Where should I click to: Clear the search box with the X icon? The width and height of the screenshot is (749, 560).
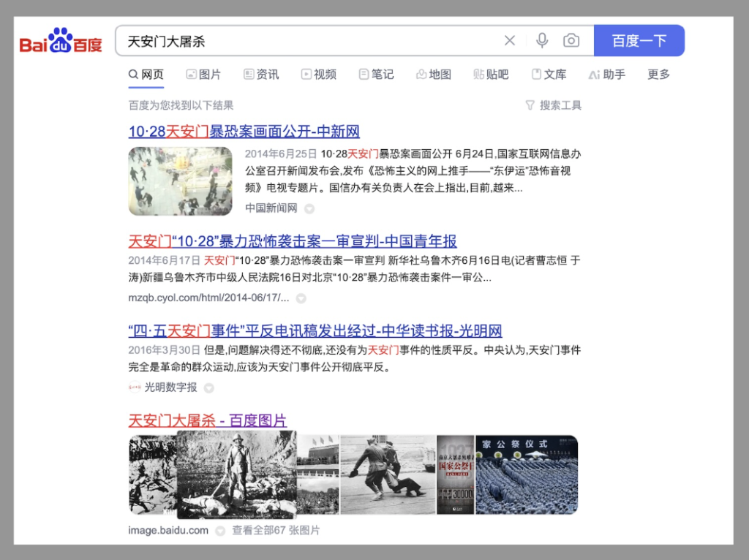click(510, 41)
